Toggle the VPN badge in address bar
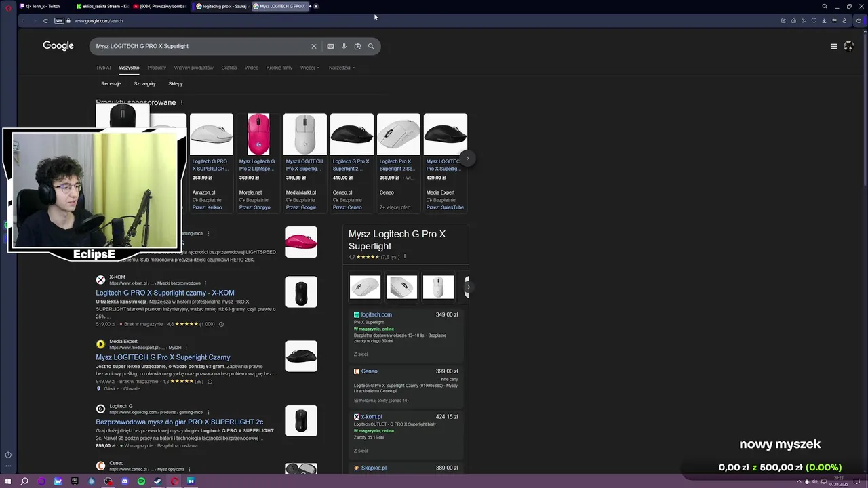This screenshot has width=868, height=488. (x=59, y=21)
